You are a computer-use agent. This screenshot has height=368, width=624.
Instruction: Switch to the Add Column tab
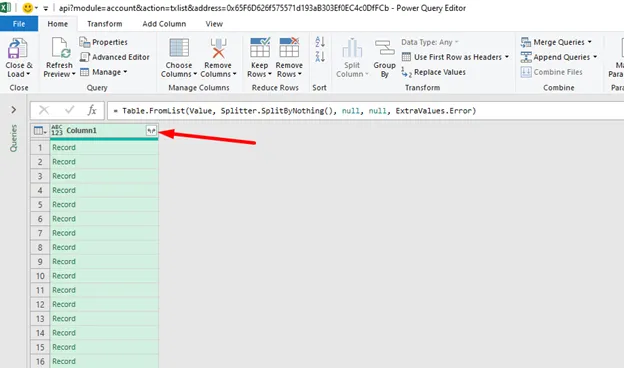click(164, 24)
